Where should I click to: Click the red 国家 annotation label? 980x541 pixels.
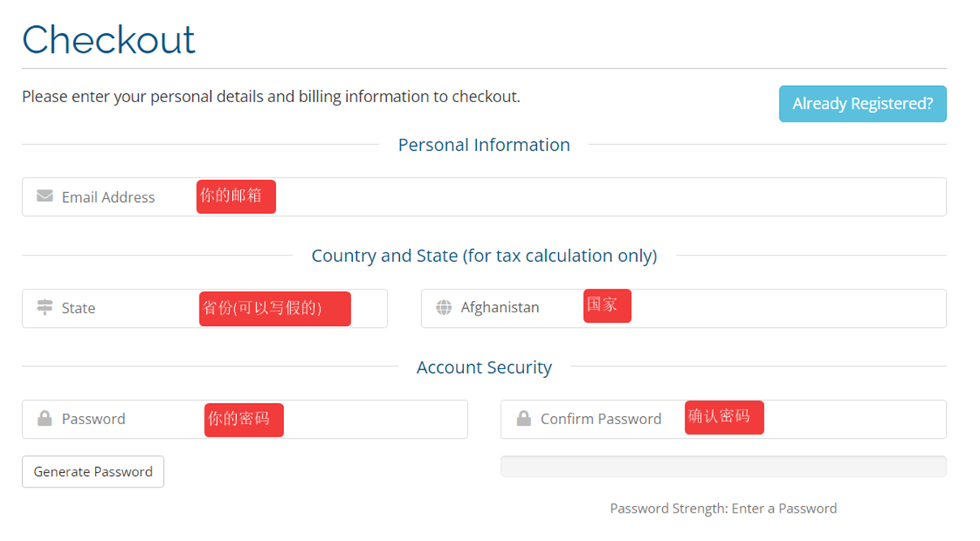click(607, 306)
